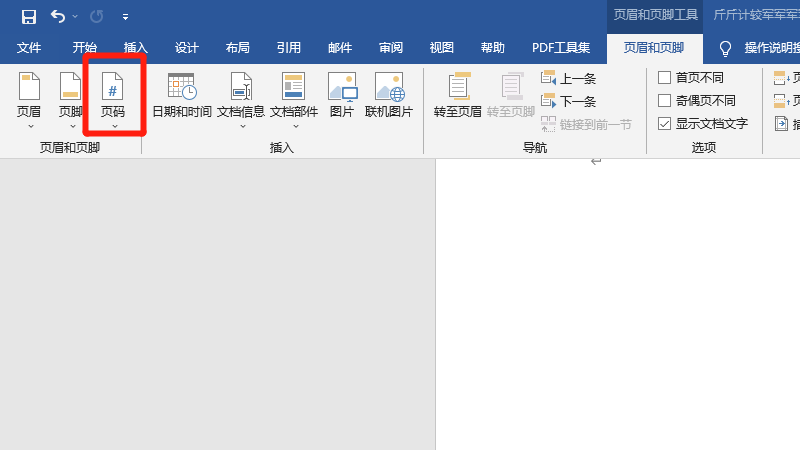Toggle 奇偶页不同 checkbox
This screenshot has height=450, width=800.
665,100
